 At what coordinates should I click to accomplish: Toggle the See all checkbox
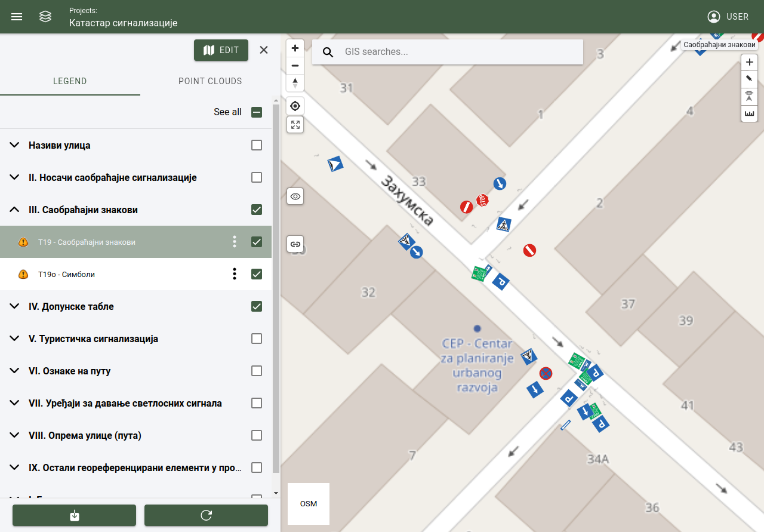(x=257, y=112)
